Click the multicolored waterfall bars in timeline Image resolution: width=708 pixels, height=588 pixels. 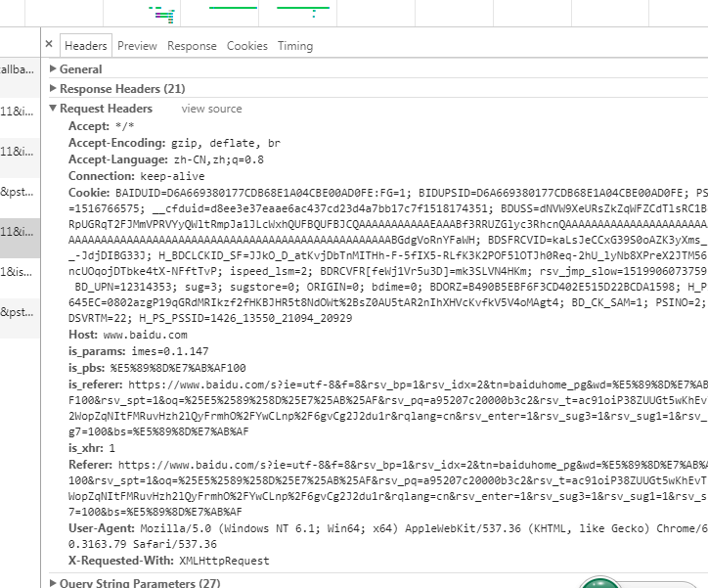pos(165,18)
